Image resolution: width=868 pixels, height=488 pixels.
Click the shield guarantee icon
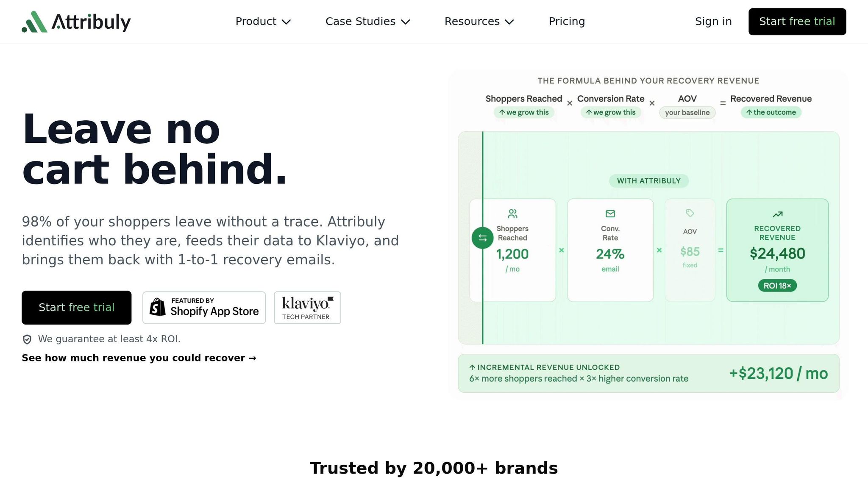click(x=27, y=339)
